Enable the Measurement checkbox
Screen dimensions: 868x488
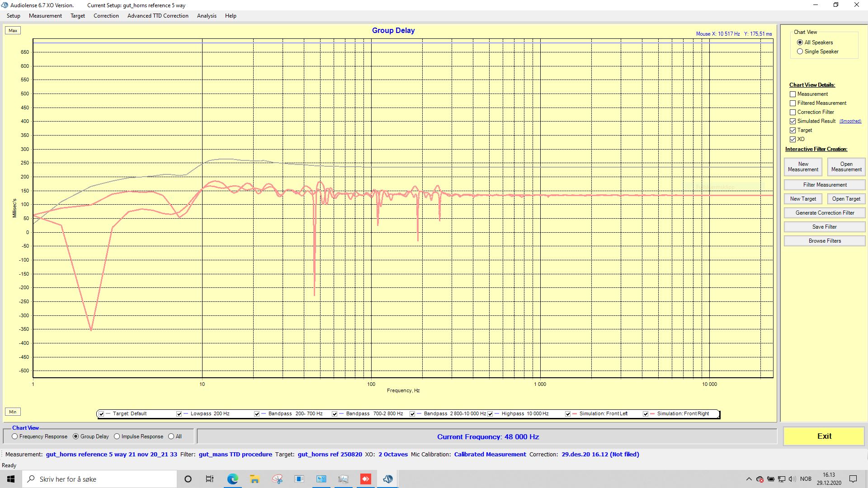pyautogui.click(x=793, y=94)
